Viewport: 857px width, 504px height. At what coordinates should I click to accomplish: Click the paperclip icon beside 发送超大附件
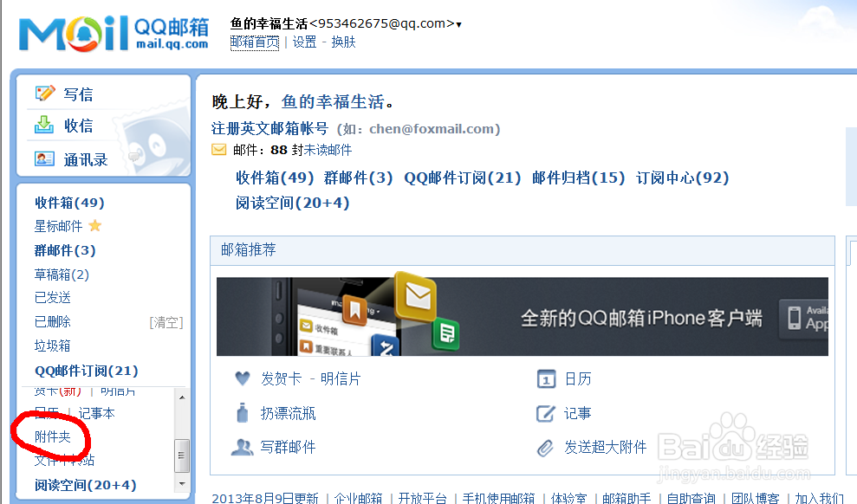pos(545,448)
